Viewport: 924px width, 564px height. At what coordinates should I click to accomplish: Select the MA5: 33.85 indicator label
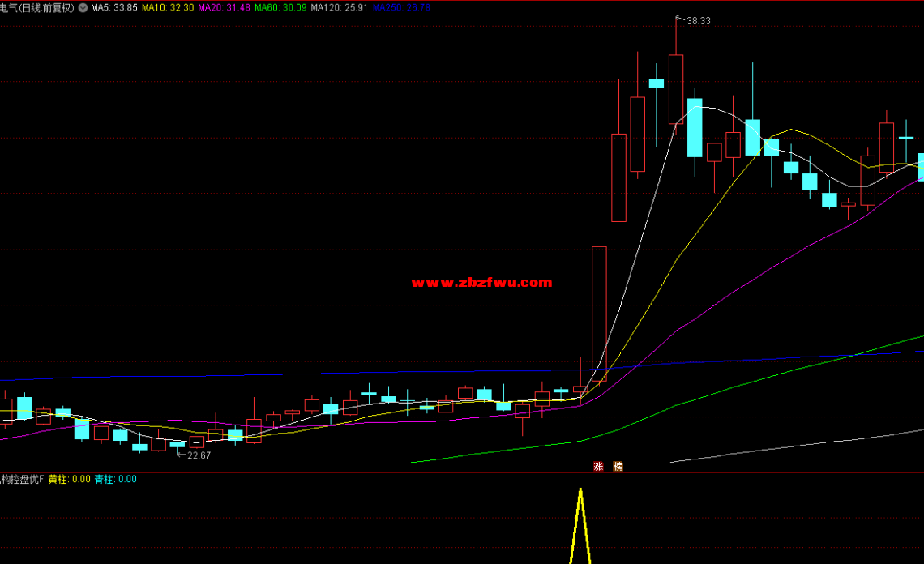(114, 8)
